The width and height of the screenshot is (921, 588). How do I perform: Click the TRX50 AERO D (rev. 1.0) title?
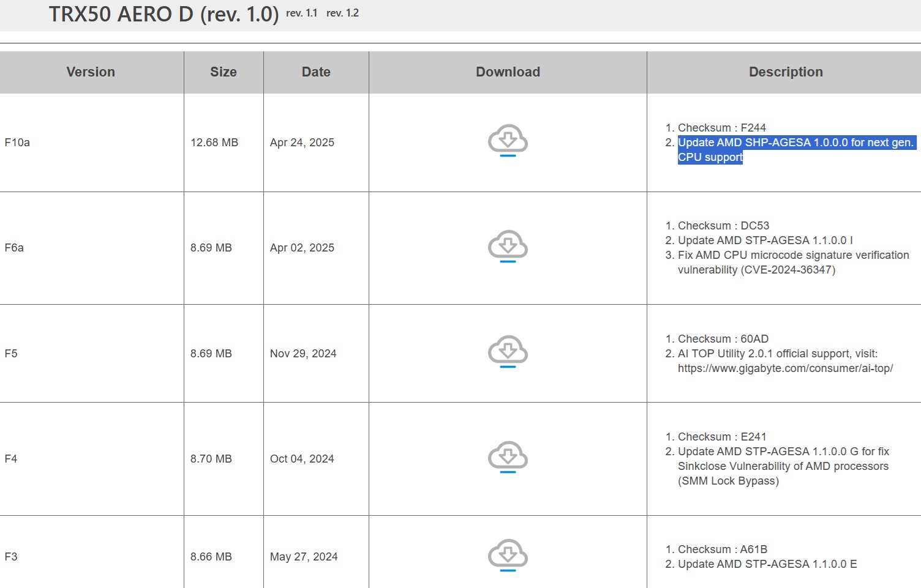(164, 14)
